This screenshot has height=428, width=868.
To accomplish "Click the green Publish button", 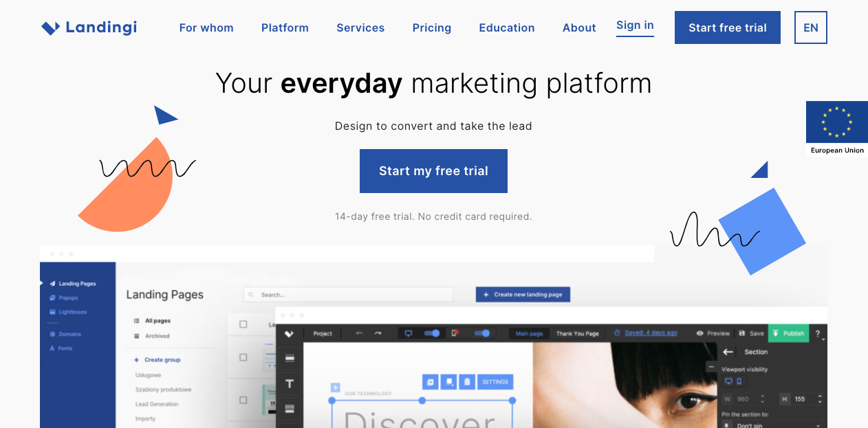I will click(788, 333).
